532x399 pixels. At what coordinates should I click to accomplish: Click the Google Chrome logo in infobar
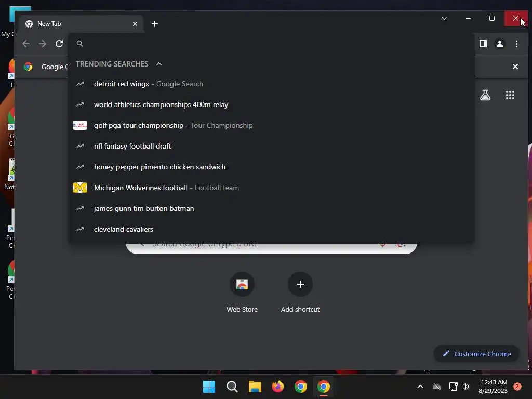click(28, 66)
